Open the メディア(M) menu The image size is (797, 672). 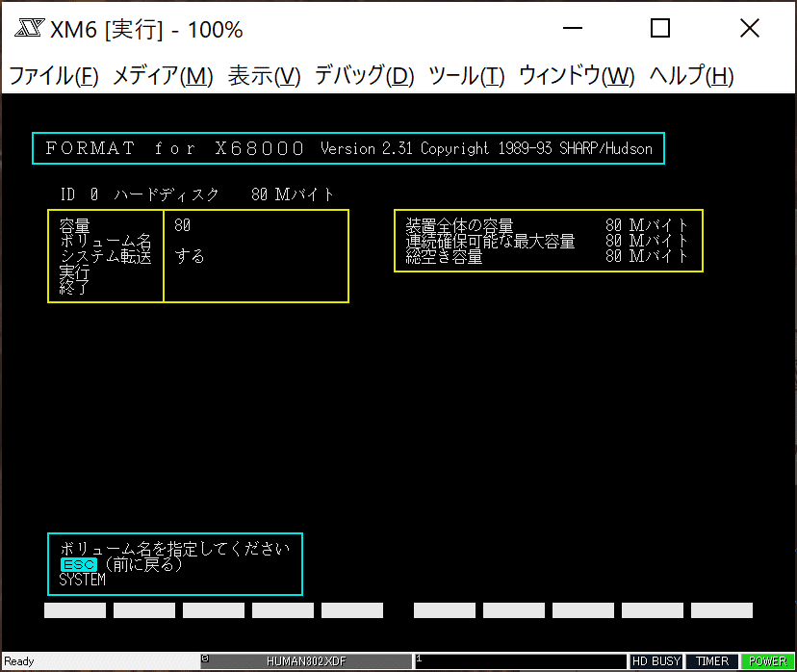tap(163, 76)
